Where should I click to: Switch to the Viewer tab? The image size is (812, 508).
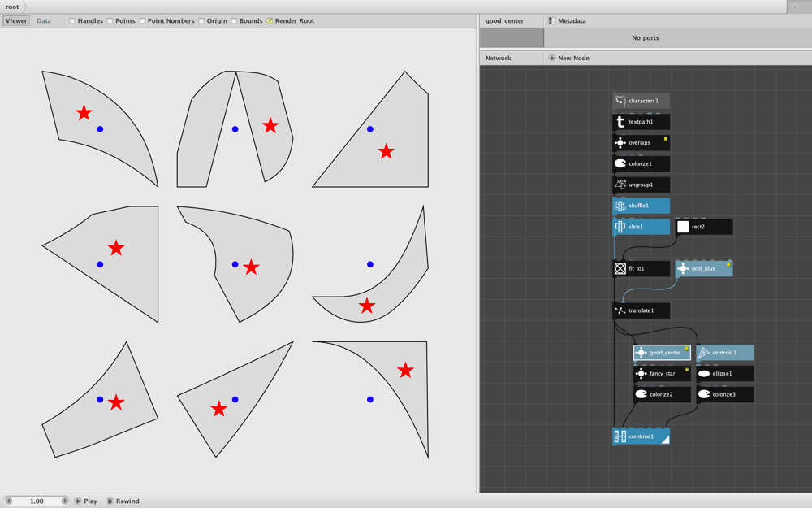tap(16, 21)
